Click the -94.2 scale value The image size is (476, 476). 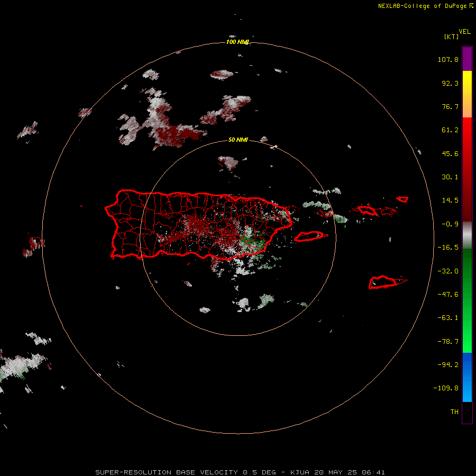tap(448, 364)
